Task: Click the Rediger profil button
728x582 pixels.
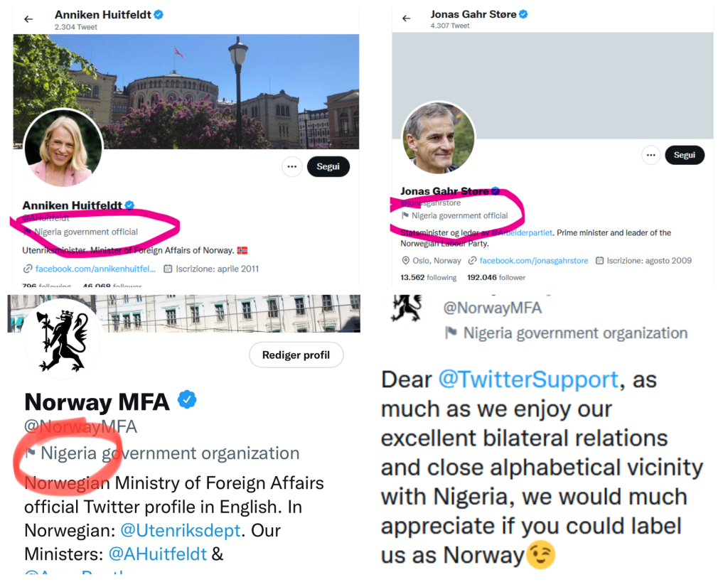Action: click(x=296, y=355)
